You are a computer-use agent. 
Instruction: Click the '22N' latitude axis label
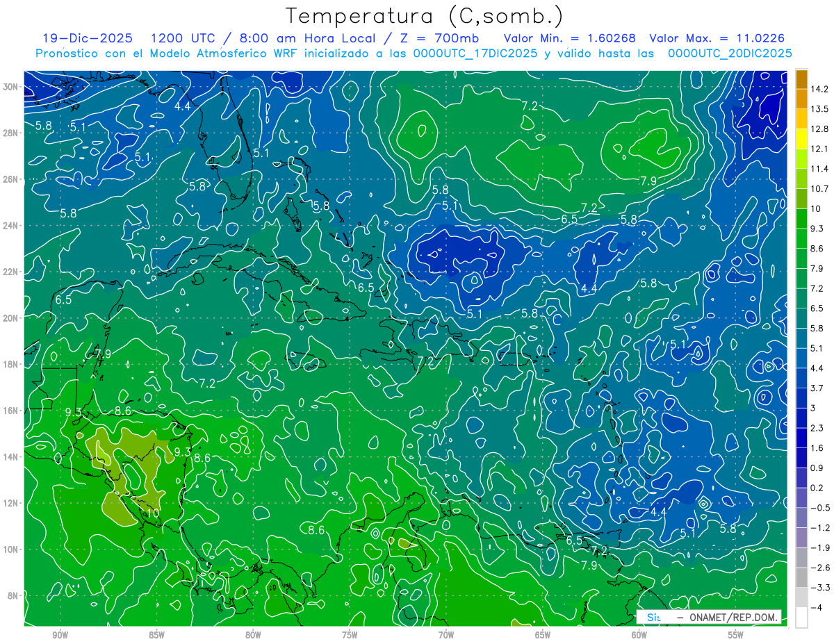point(12,272)
